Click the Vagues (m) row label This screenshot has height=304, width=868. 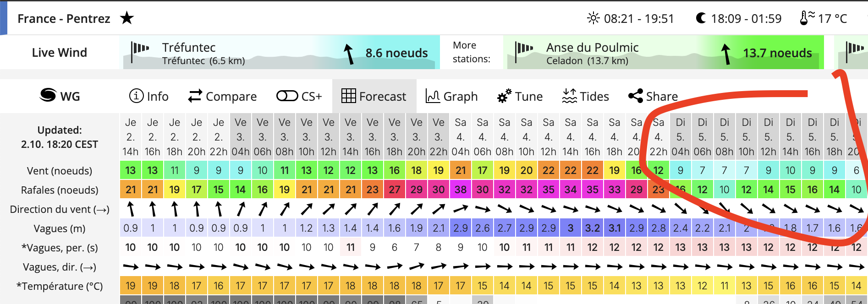click(x=60, y=228)
